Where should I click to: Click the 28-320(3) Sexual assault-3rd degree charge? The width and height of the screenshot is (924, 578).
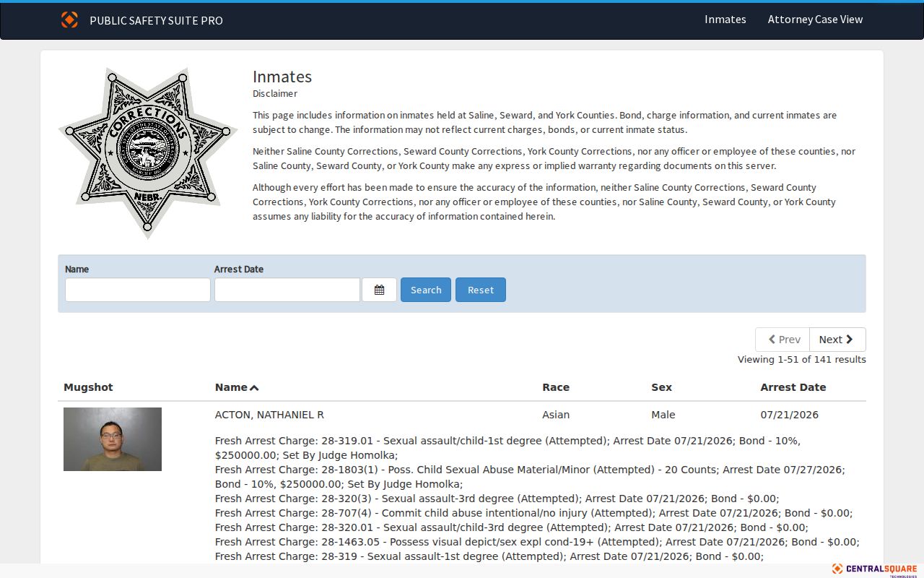coord(497,499)
